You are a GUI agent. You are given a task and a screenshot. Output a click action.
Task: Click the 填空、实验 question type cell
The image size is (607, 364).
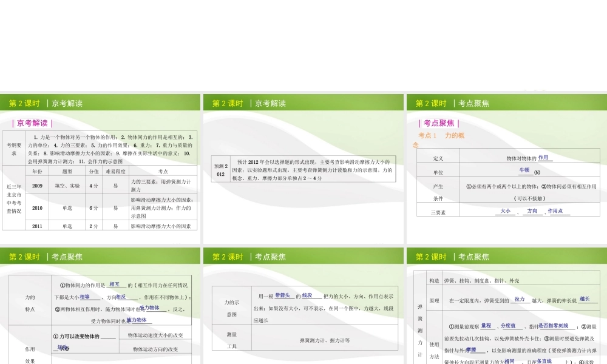(x=67, y=186)
